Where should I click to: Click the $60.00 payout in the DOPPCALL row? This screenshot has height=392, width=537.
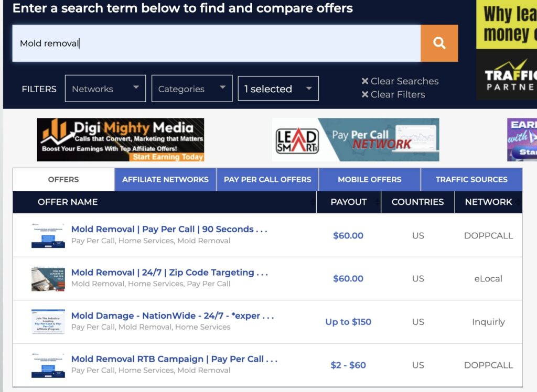point(348,235)
